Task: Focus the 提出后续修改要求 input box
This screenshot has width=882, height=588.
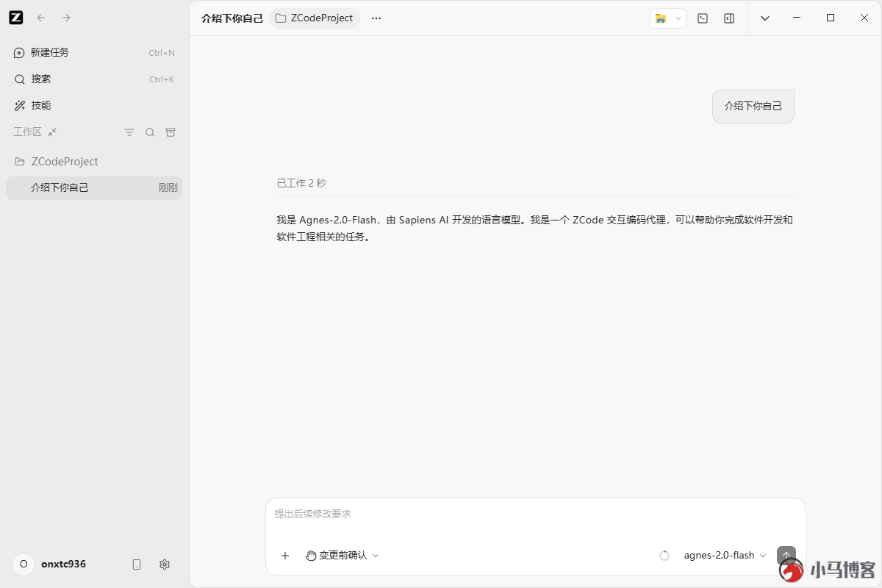Action: 535,514
